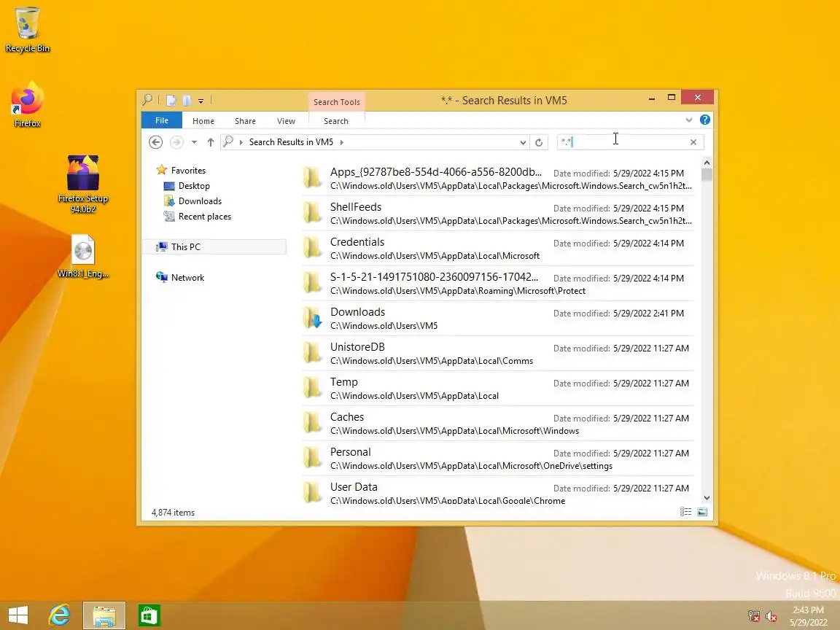Select the Win8.1_Eng disc image file

click(x=83, y=256)
